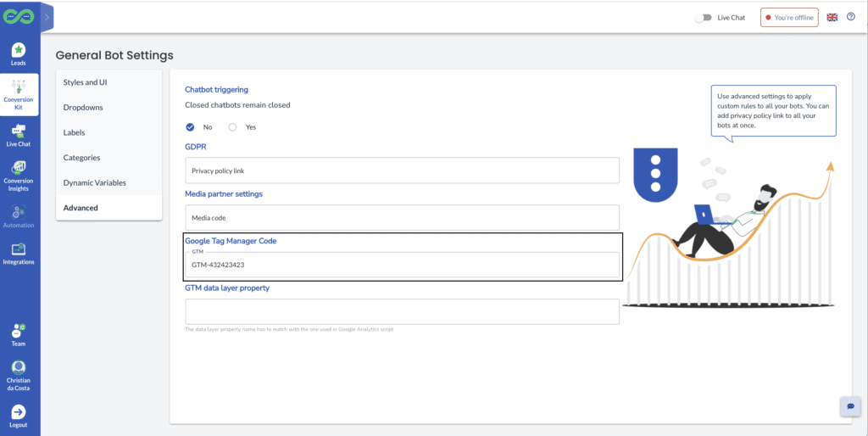868x436 pixels.
Task: Click the GTM code input field
Action: 402,265
